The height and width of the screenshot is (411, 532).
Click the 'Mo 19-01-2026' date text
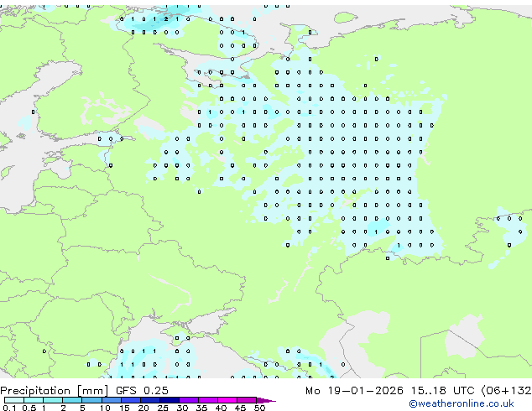[354, 391]
